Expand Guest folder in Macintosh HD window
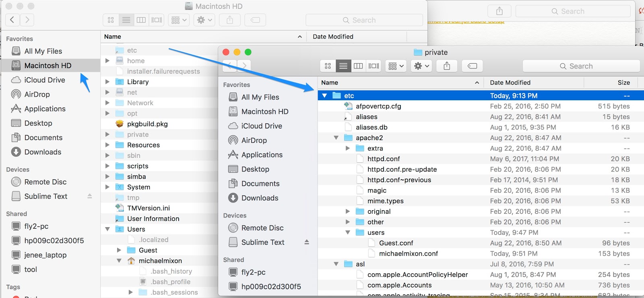The height and width of the screenshot is (298, 644). coord(119,250)
